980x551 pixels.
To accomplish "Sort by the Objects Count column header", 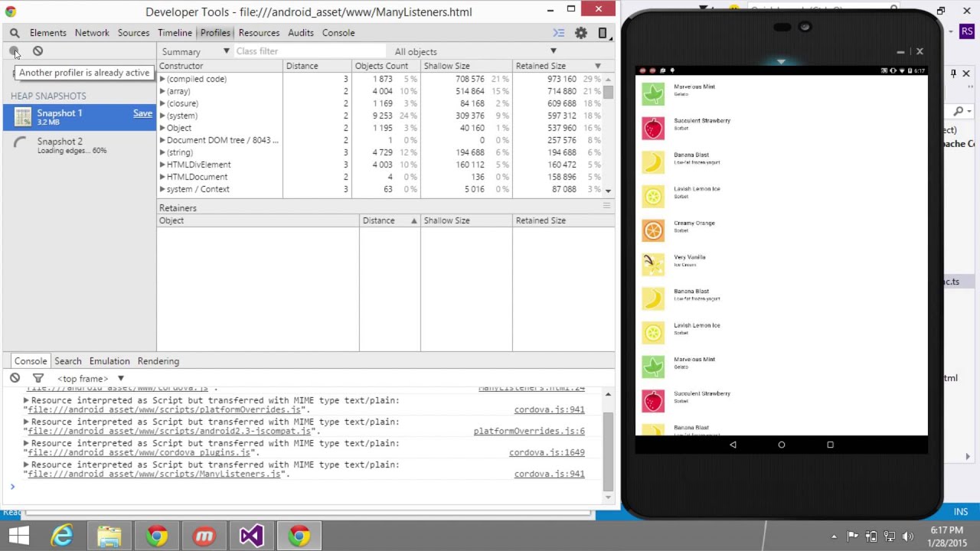I will click(x=386, y=66).
